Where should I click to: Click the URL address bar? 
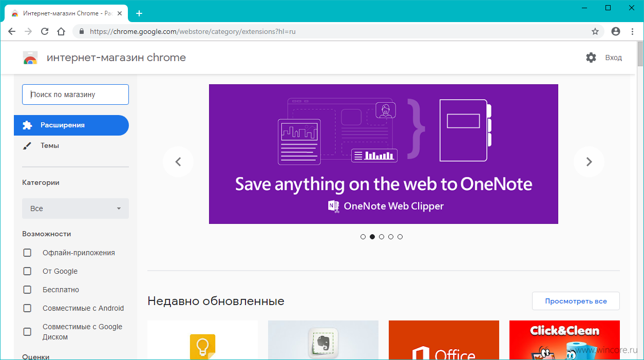click(339, 31)
